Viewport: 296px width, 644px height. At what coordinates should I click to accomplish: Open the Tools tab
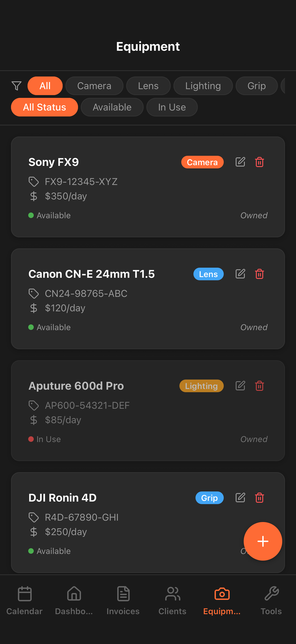(x=271, y=600)
